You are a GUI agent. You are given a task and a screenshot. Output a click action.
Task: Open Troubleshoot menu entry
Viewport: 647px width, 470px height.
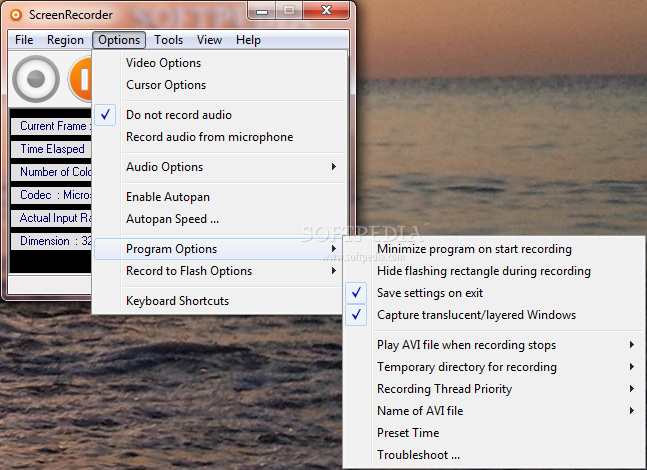click(x=494, y=455)
